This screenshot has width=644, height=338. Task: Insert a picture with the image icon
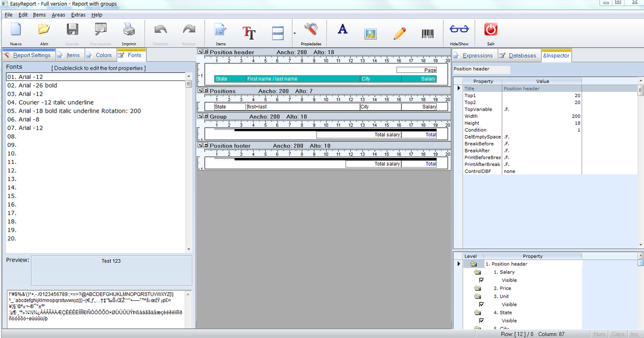pyautogui.click(x=371, y=34)
